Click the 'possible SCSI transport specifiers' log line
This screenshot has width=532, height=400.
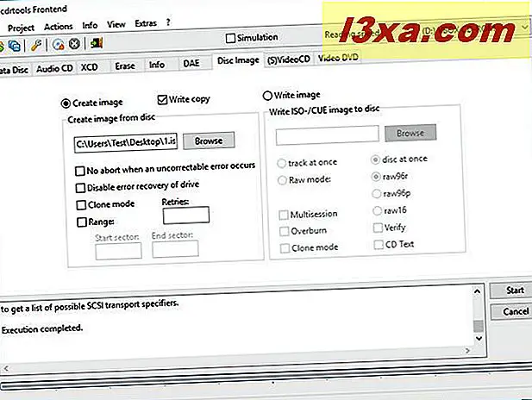(90, 306)
